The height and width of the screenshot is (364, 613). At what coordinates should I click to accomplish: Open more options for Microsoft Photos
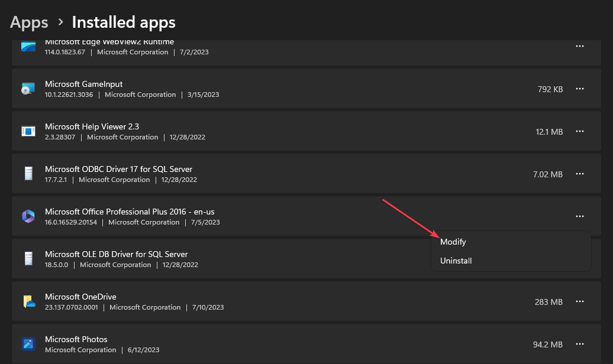580,344
